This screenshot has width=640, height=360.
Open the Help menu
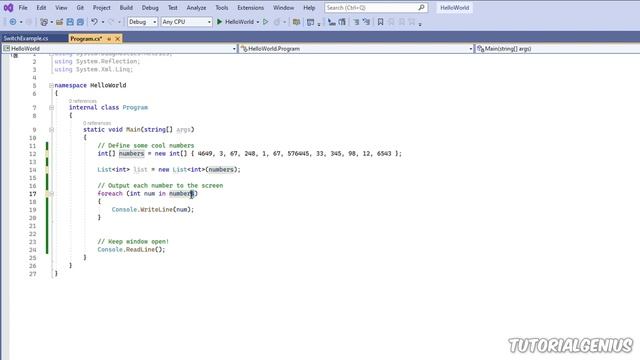(x=309, y=7)
